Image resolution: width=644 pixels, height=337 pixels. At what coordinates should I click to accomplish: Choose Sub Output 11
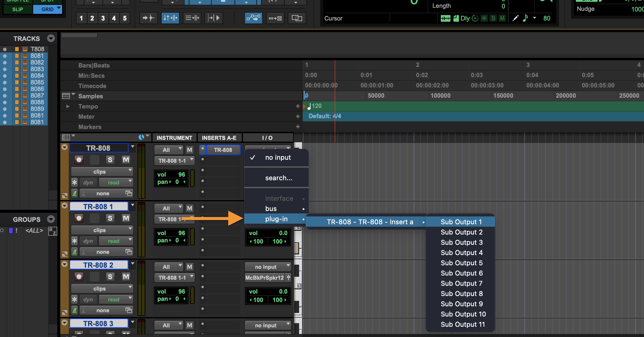(x=461, y=324)
